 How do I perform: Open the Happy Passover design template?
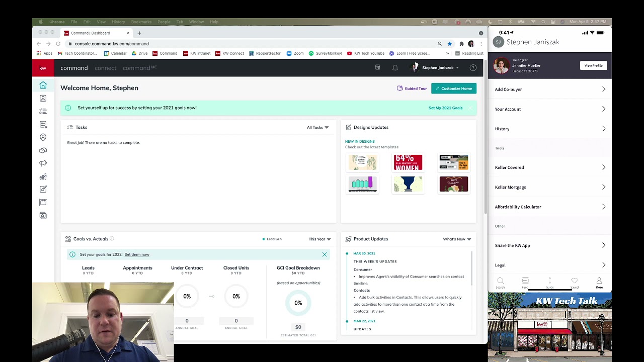point(454,184)
